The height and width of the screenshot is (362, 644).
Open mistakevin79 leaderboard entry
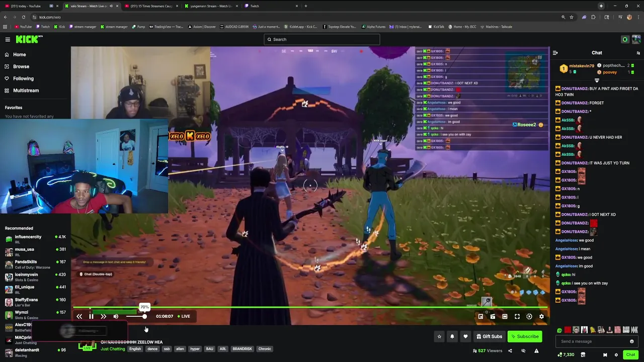tap(577, 68)
